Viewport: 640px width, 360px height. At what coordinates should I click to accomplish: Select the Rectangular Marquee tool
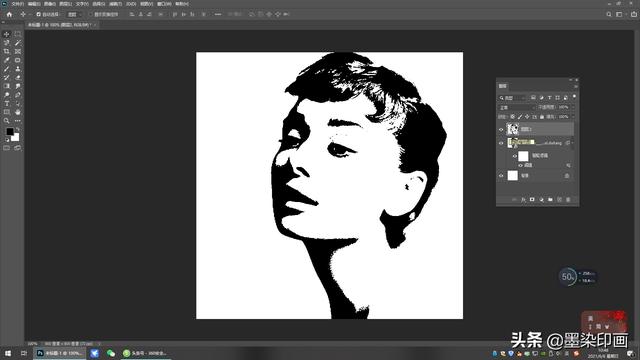[x=18, y=34]
